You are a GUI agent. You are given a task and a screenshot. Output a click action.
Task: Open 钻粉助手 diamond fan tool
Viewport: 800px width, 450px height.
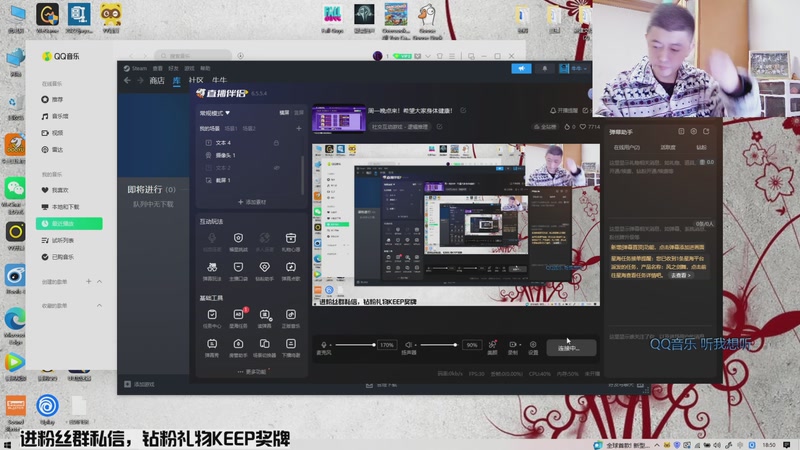coord(264,271)
